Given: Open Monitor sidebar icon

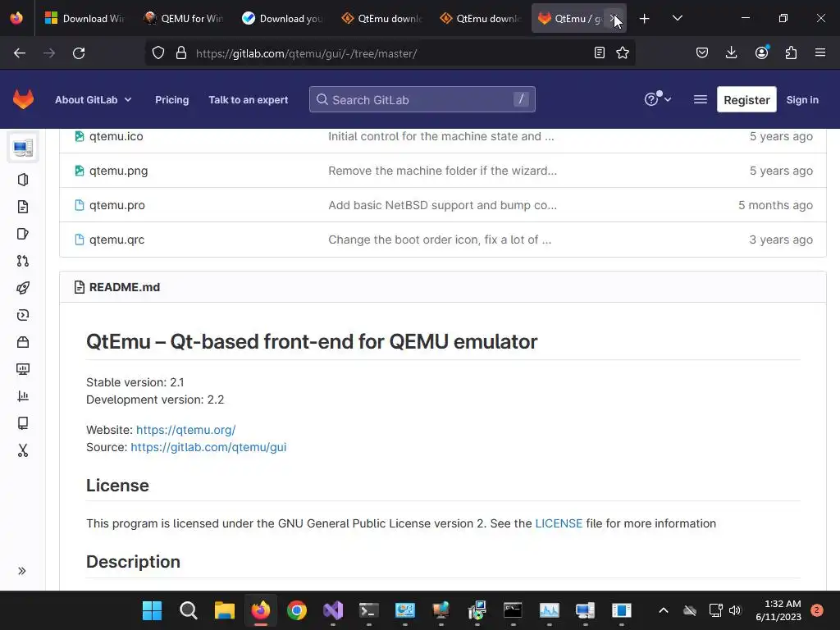Looking at the screenshot, I should click(x=22, y=369).
